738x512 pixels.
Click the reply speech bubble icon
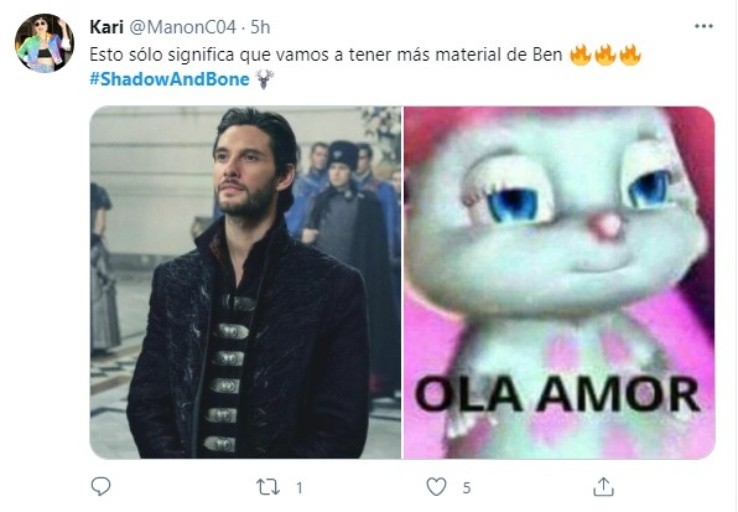[x=100, y=486]
